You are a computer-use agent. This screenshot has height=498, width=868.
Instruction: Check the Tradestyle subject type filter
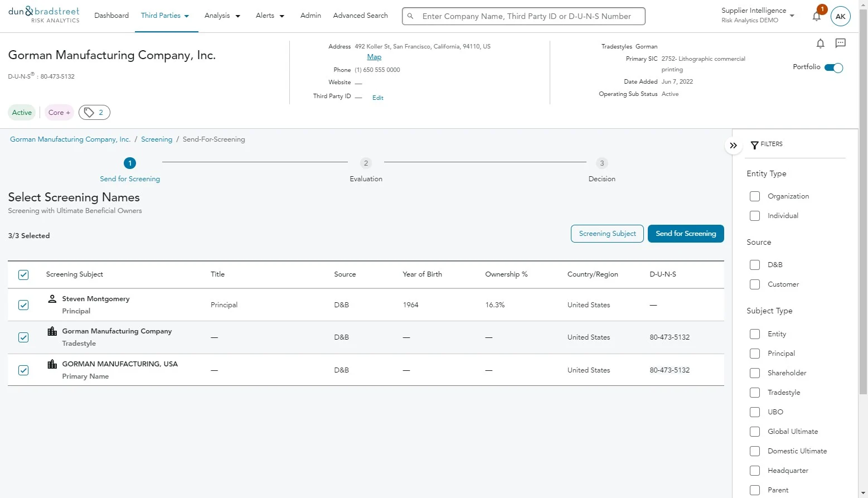point(755,393)
